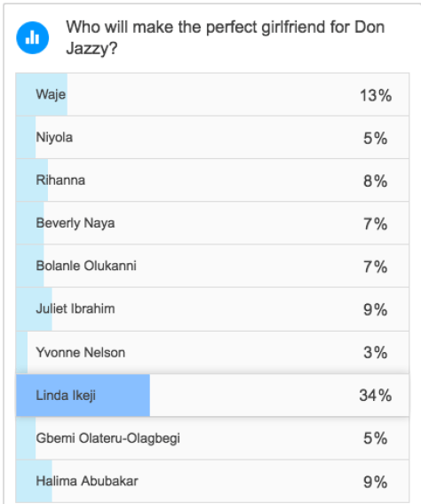Choose Halima Abubakar in the poll
The image size is (421, 504).
[212, 481]
